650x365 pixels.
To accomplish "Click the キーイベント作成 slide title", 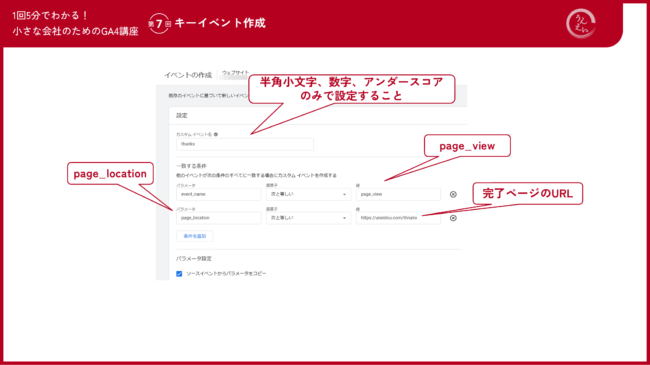I will [220, 23].
